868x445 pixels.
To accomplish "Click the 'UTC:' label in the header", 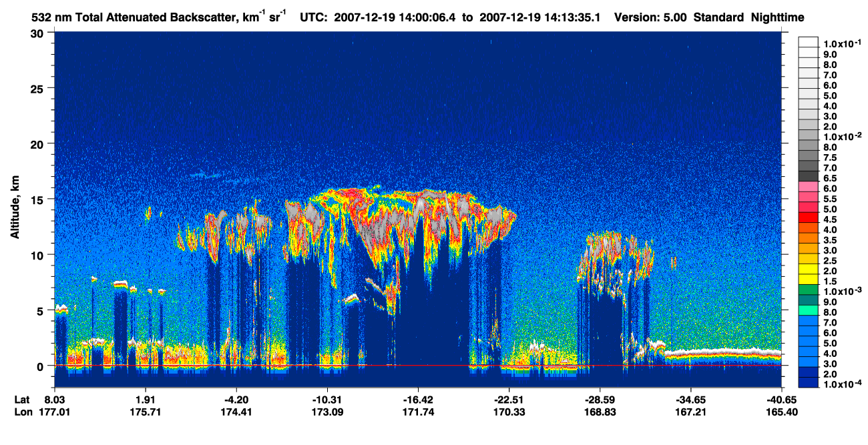I will point(312,18).
